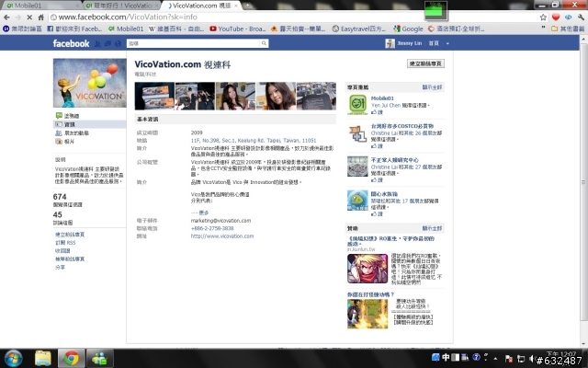Image resolution: width=588 pixels, height=368 pixels.
Task: Click the like thumb under Mobile01
Action: (374, 112)
